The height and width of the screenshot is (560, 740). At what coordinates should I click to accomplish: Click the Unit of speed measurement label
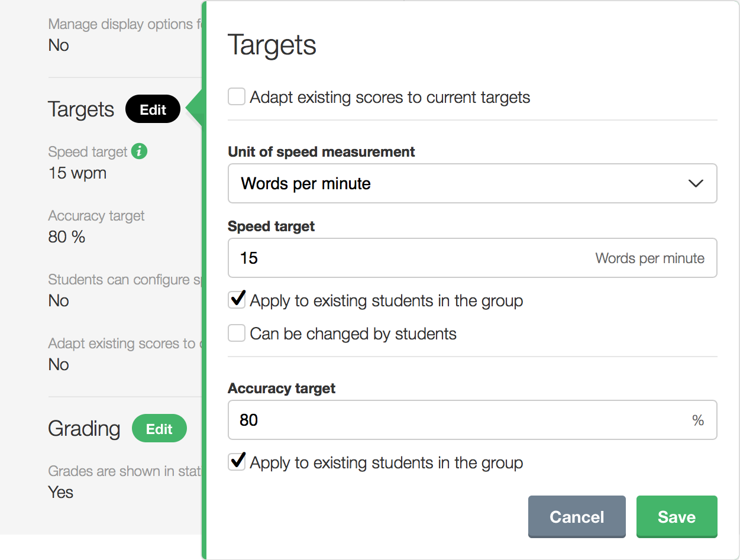[321, 152]
